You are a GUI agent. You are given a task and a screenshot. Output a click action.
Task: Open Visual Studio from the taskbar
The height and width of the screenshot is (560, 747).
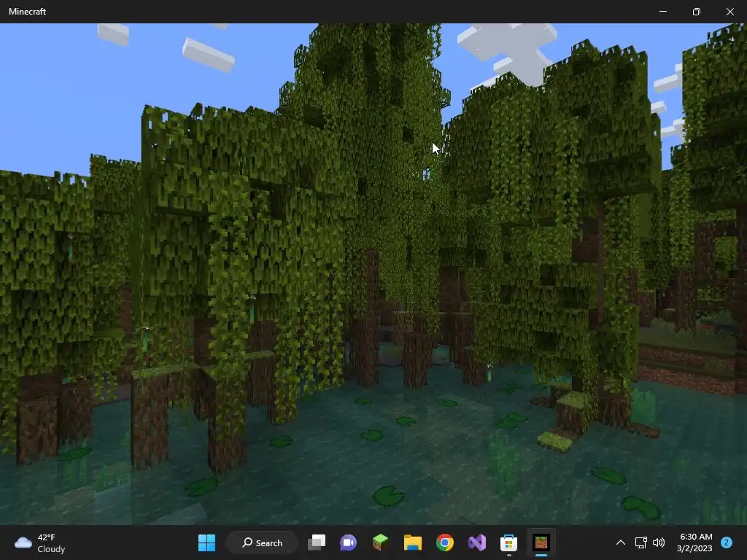(x=477, y=542)
